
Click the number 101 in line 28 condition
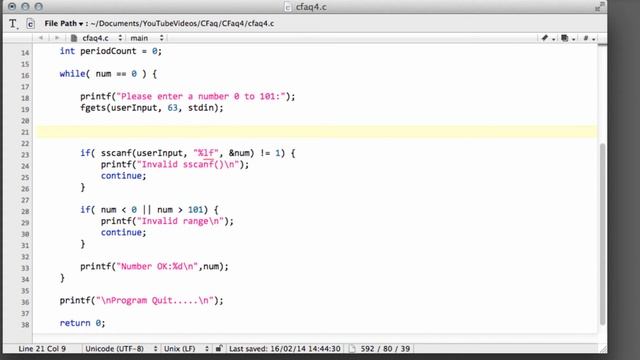[x=195, y=210]
